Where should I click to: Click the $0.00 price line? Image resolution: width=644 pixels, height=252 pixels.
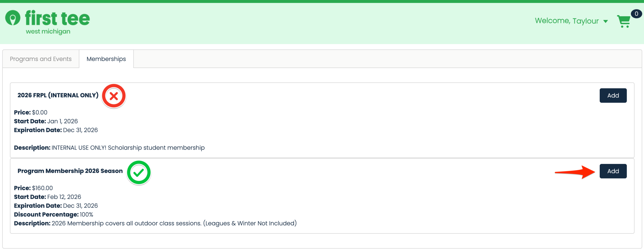point(31,112)
